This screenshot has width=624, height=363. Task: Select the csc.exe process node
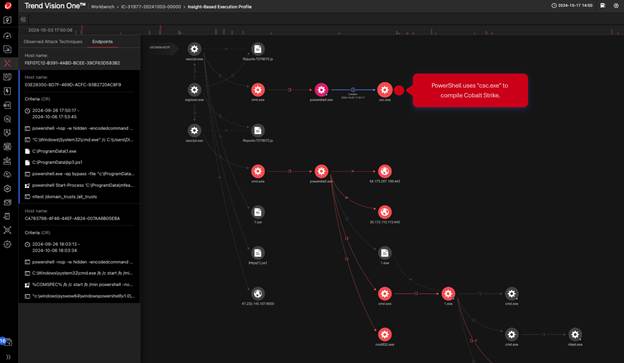385,90
